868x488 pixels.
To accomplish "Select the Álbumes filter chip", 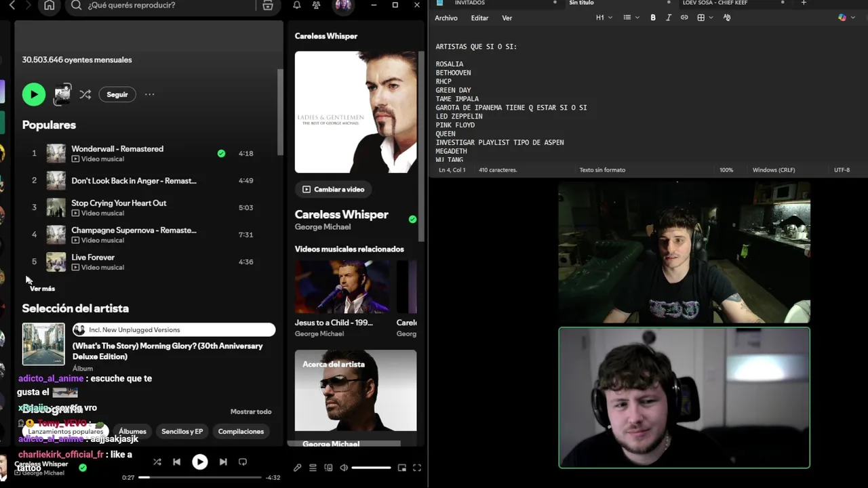I will 132,431.
